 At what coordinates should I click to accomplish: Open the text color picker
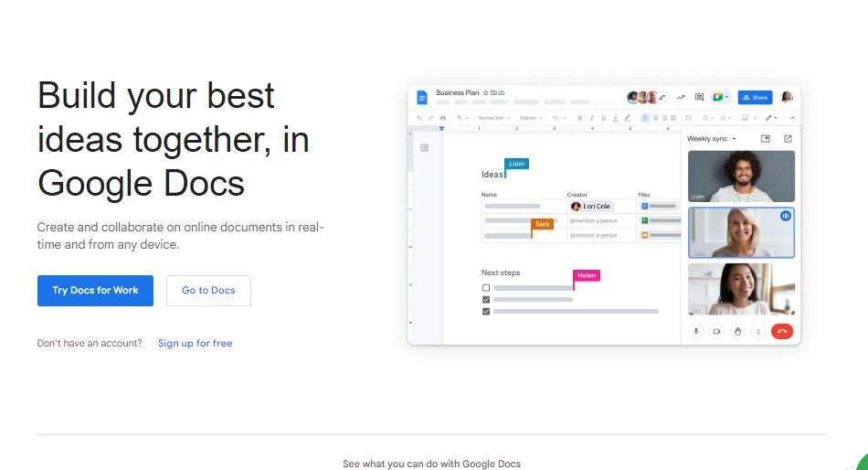tap(615, 118)
